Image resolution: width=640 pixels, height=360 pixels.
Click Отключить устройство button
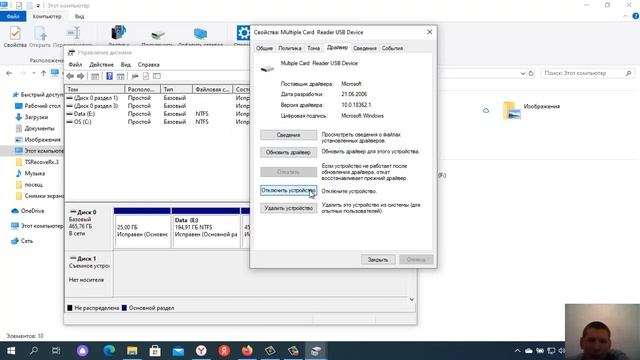[x=288, y=190]
